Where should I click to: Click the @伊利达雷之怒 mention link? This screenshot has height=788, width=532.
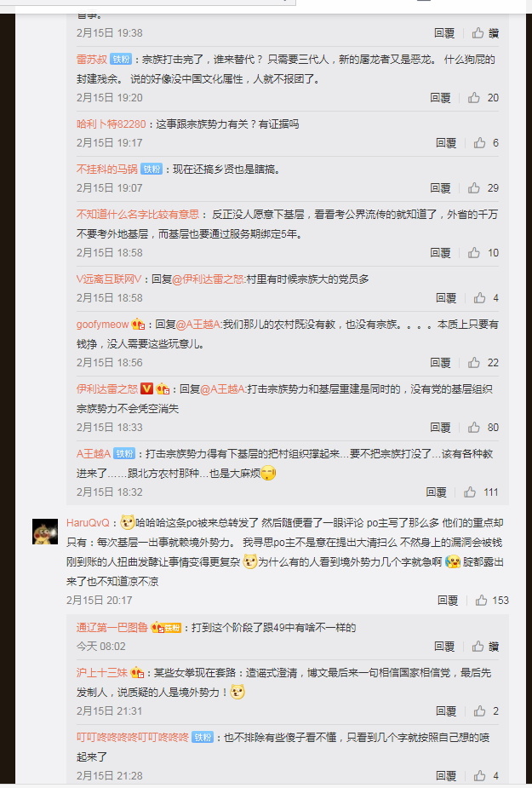click(x=208, y=279)
